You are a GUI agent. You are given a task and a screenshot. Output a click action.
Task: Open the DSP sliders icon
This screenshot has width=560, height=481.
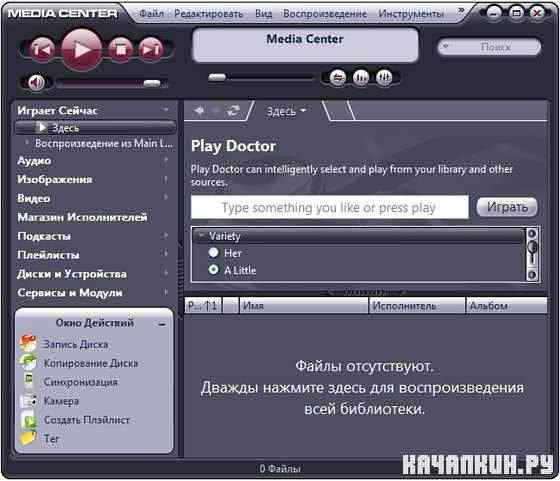coord(384,77)
